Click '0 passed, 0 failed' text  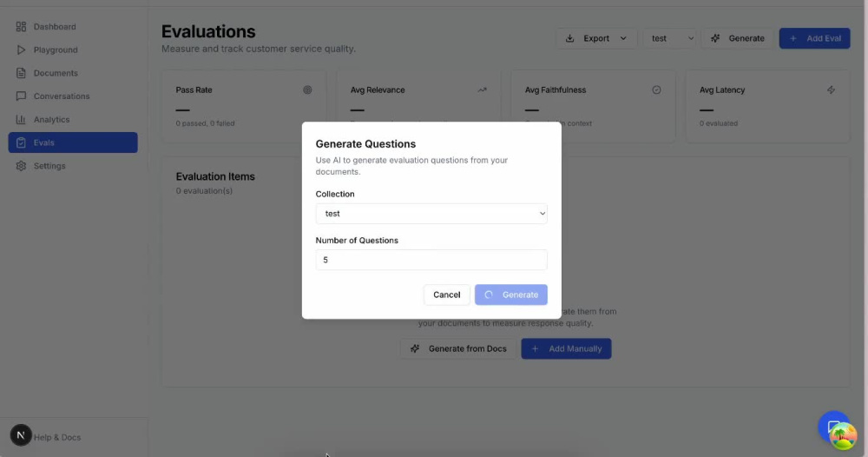(x=206, y=123)
